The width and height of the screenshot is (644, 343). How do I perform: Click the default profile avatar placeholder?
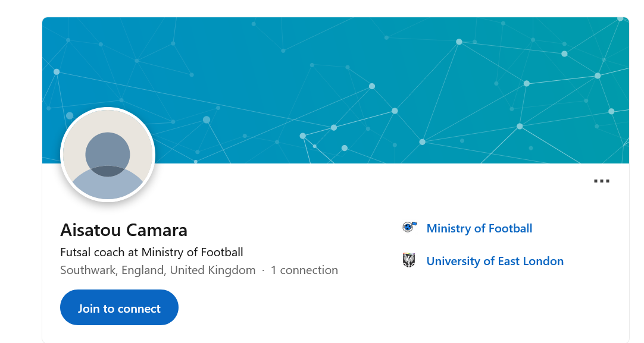(108, 178)
